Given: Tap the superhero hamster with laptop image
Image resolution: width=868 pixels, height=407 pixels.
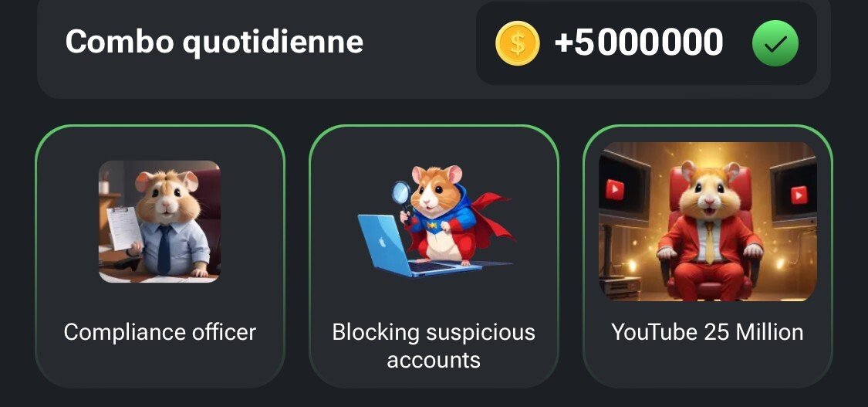Looking at the screenshot, I should (x=434, y=222).
